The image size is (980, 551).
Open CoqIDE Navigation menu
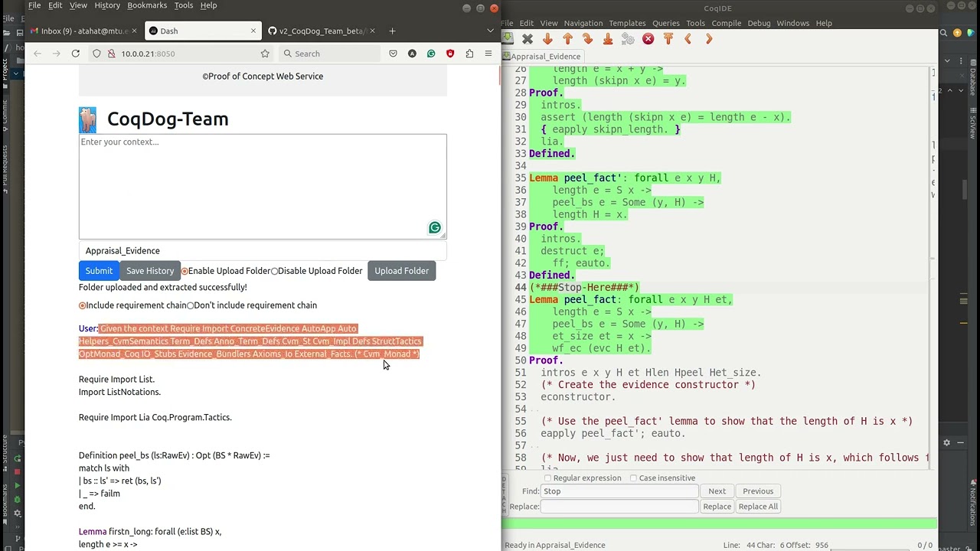point(583,23)
